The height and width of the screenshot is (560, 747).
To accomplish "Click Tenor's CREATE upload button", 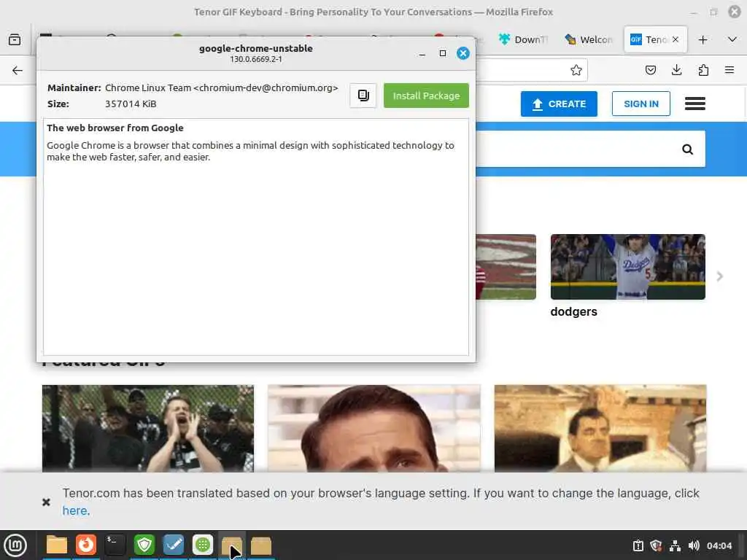I will (559, 104).
